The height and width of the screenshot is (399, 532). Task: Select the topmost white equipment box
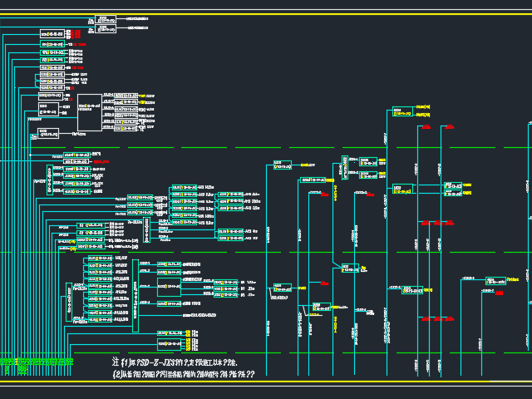(106, 19)
